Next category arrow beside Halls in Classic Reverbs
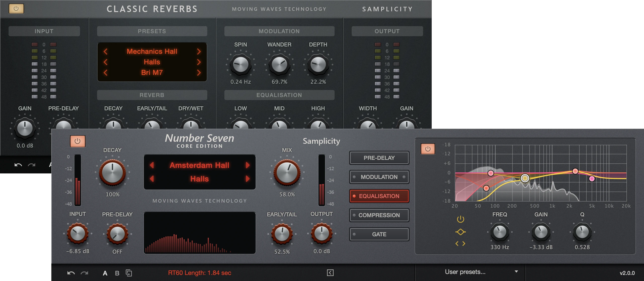This screenshot has height=281, width=644. click(x=199, y=62)
